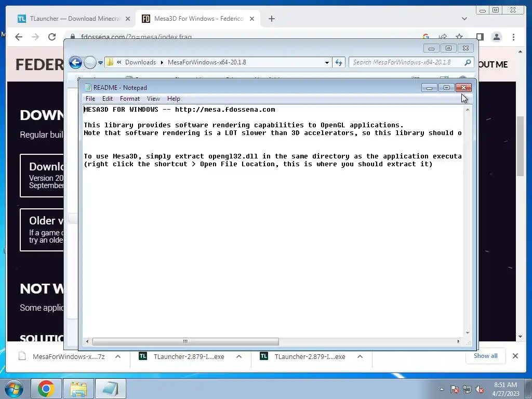Click Explorer's forward navigation button

point(89,62)
